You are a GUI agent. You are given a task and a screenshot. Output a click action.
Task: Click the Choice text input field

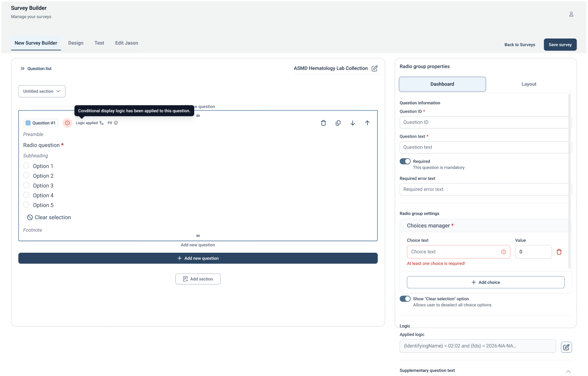point(459,252)
